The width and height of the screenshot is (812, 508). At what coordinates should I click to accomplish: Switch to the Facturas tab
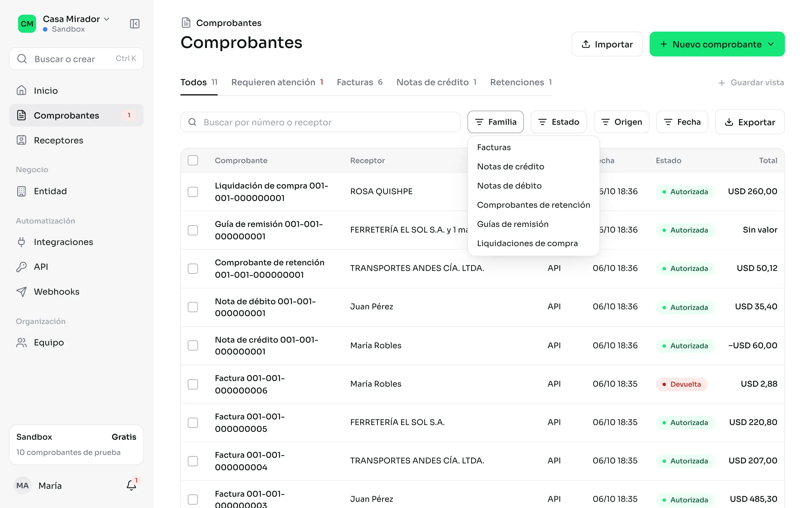click(x=360, y=82)
